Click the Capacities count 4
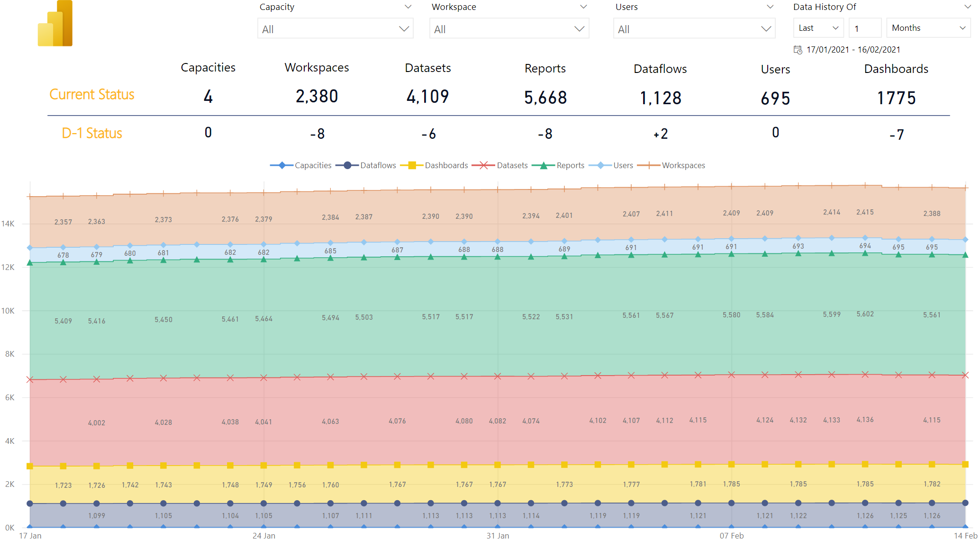Image resolution: width=980 pixels, height=548 pixels. (208, 97)
